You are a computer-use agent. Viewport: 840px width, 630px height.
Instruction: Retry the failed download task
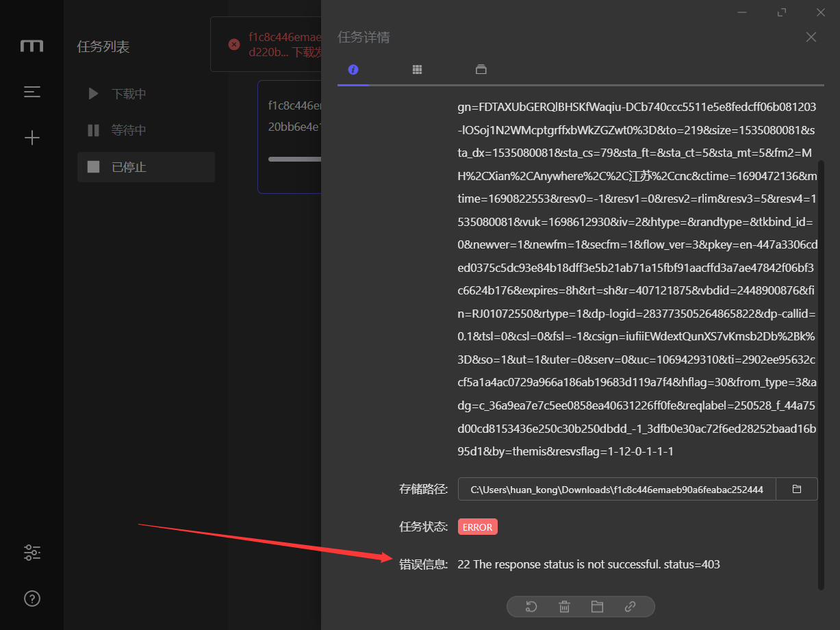(x=532, y=606)
